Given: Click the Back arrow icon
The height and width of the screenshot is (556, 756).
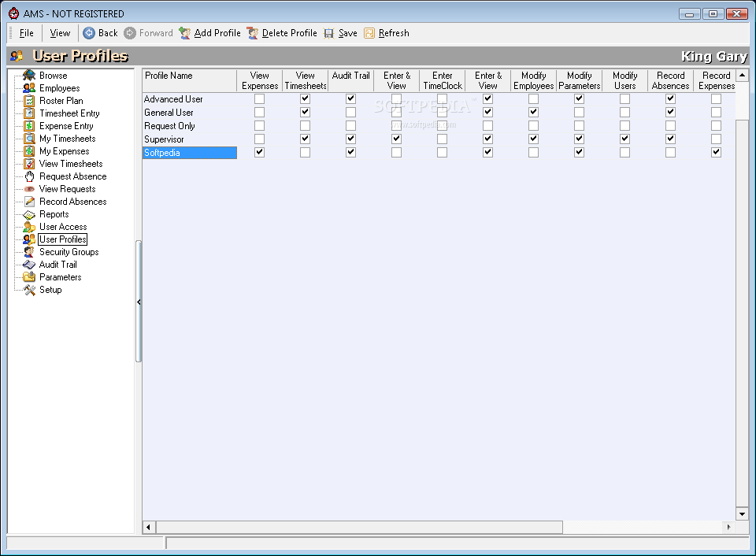Looking at the screenshot, I should click(89, 33).
